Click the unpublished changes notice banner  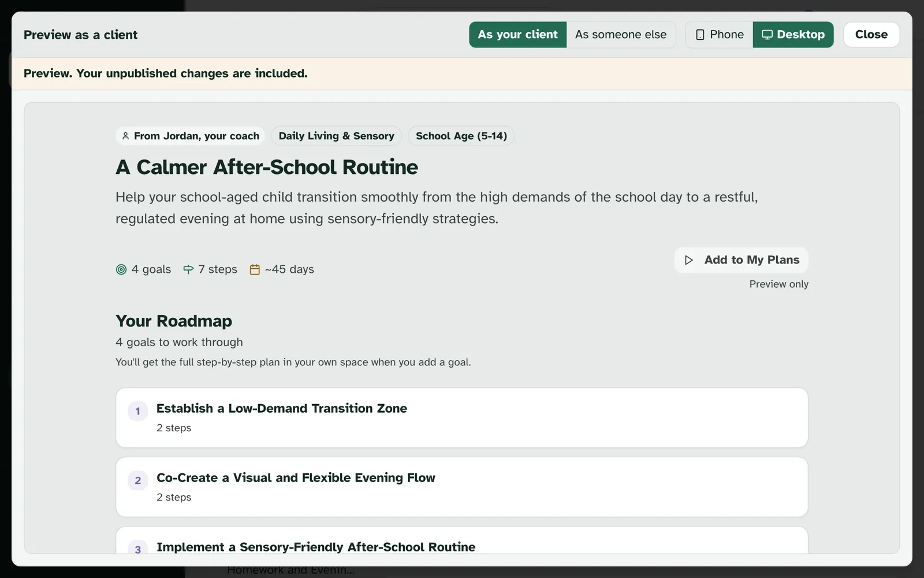coord(461,73)
